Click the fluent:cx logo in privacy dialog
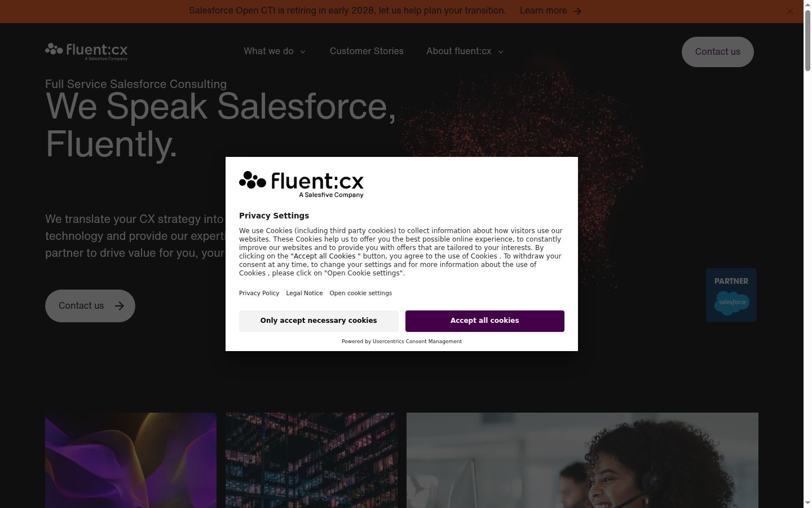This screenshot has height=508, width=812. (301, 185)
